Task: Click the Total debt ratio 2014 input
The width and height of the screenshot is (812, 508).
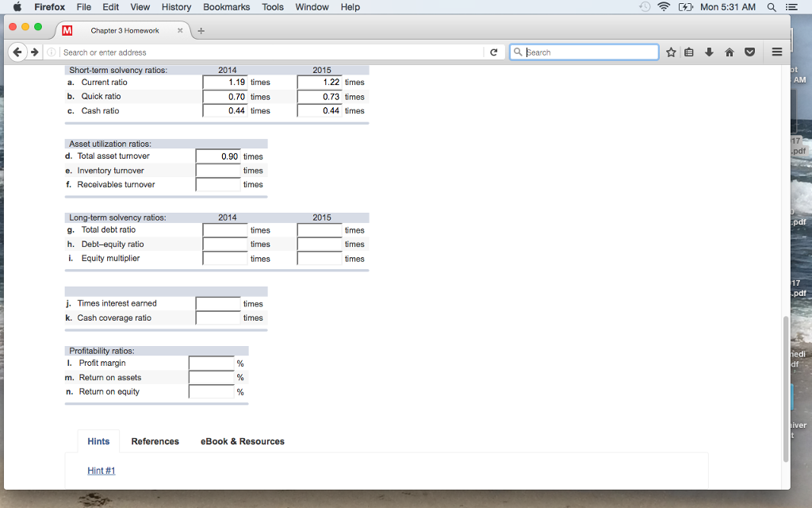Action: point(224,229)
